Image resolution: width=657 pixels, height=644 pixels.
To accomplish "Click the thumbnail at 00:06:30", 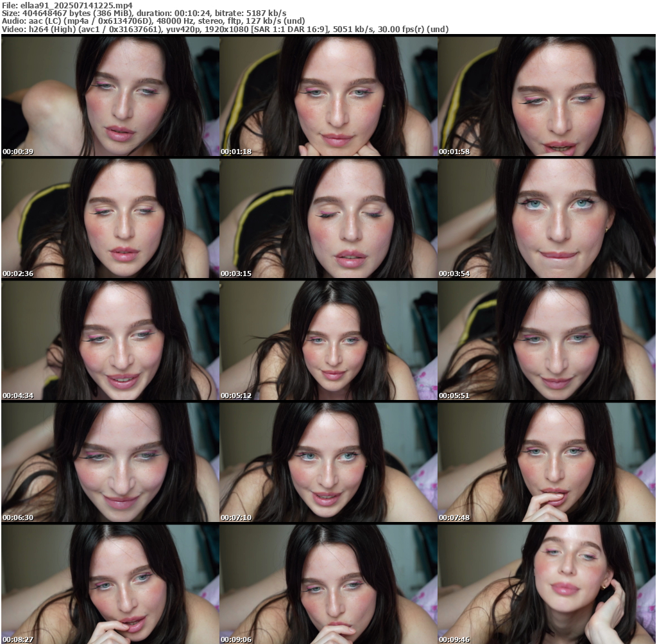I will [110, 462].
